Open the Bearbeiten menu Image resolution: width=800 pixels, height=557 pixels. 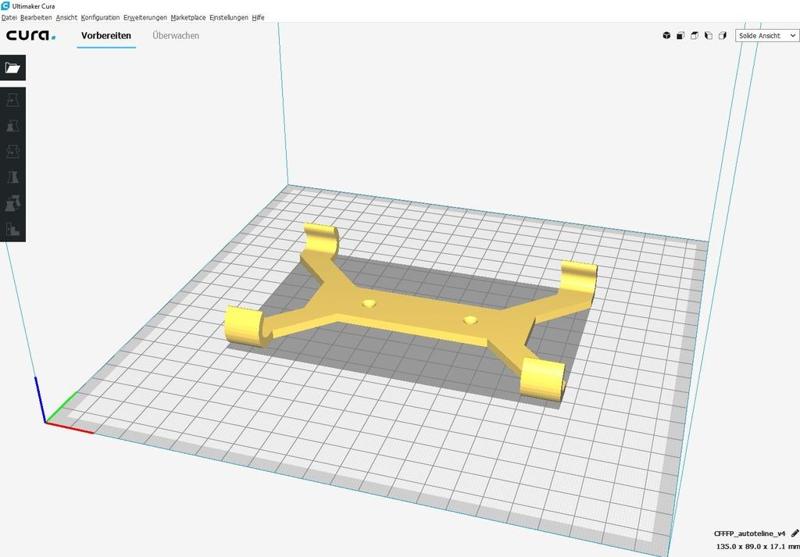36,17
